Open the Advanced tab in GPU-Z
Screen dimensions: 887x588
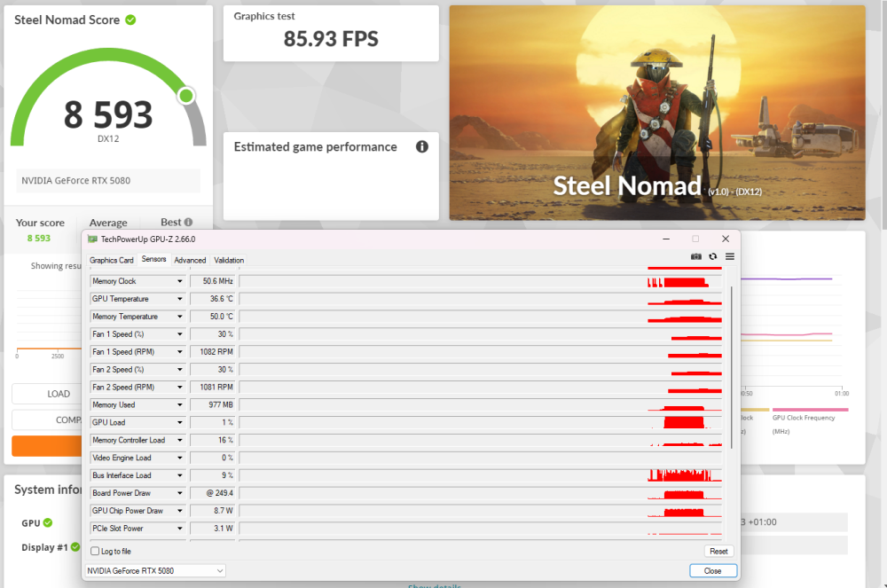point(190,260)
